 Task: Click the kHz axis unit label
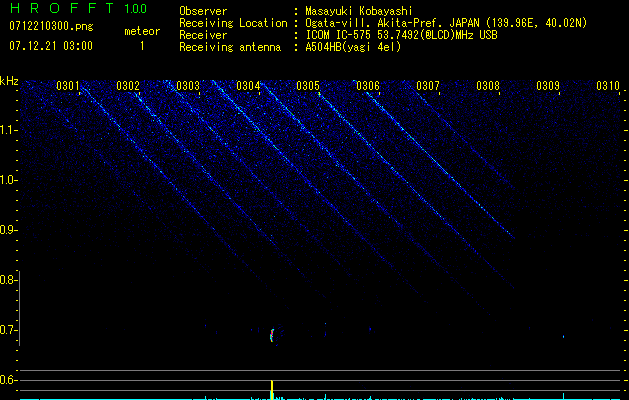tap(9, 81)
